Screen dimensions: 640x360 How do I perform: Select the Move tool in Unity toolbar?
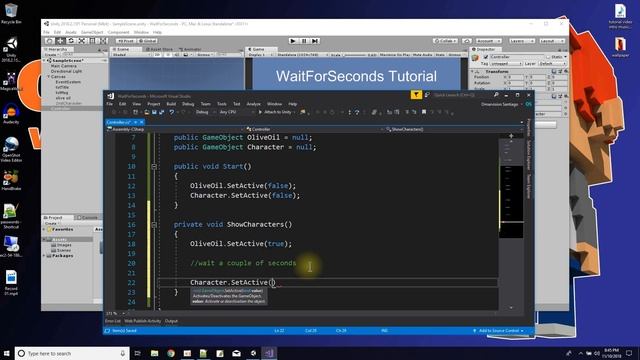60,41
